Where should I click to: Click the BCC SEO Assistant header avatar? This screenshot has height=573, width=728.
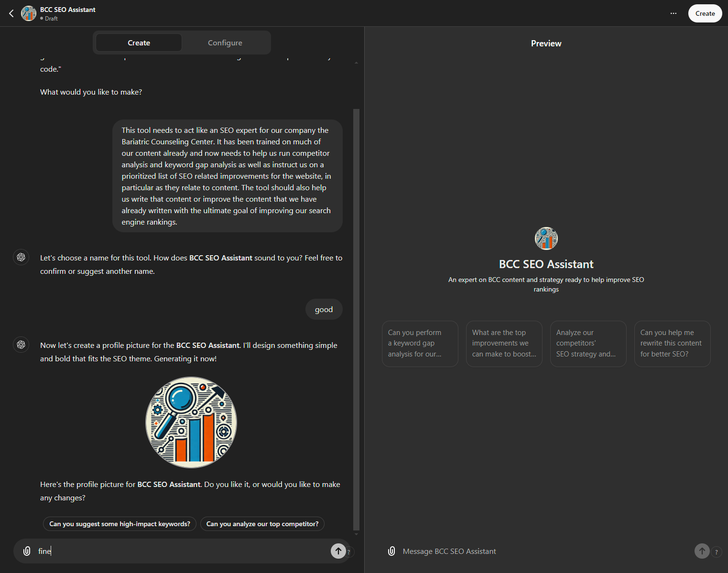tap(29, 13)
